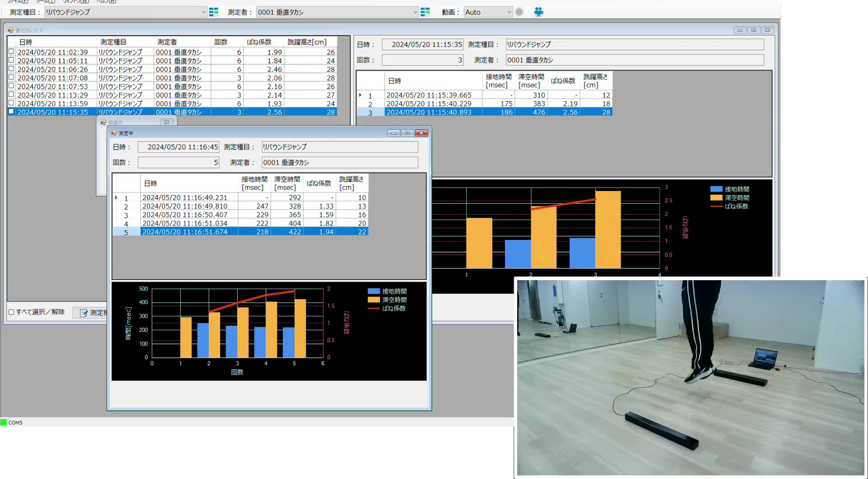This screenshot has width=868, height=479.
Task: Check the box for record 2024/05/20 11:13:59
Action: 12,103
